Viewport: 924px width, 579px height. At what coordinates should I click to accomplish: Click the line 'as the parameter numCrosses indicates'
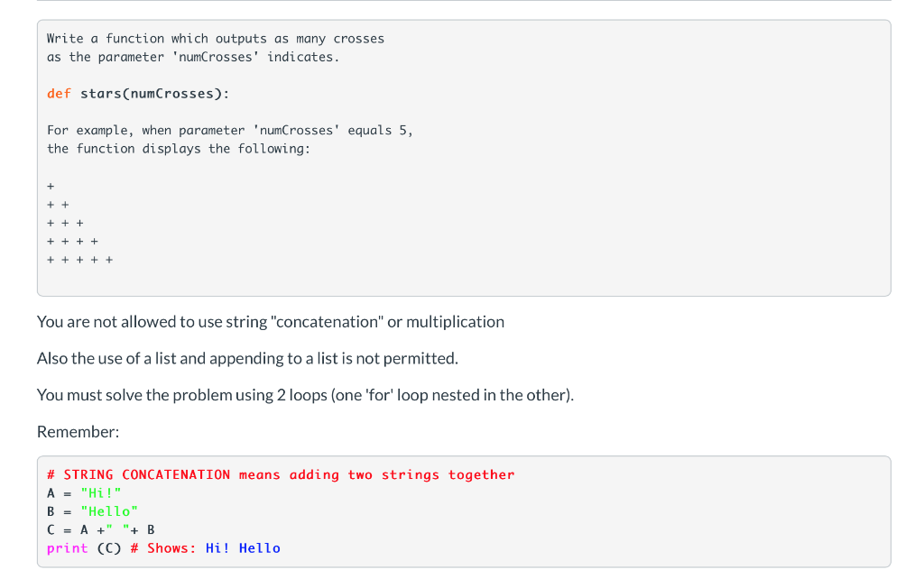(193, 57)
